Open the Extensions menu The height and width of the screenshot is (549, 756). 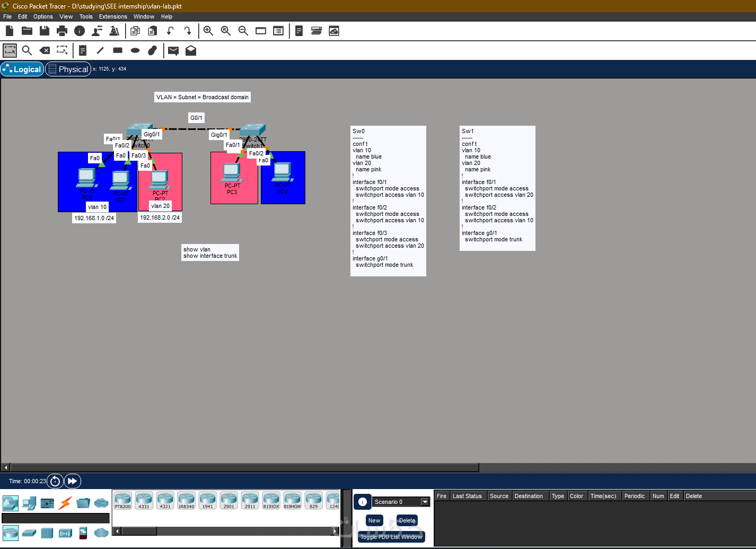click(x=113, y=16)
